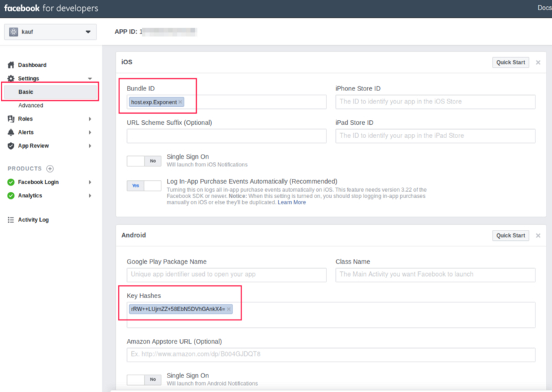552x392 pixels.
Task: Select the Basic settings item
Action: tap(50, 92)
